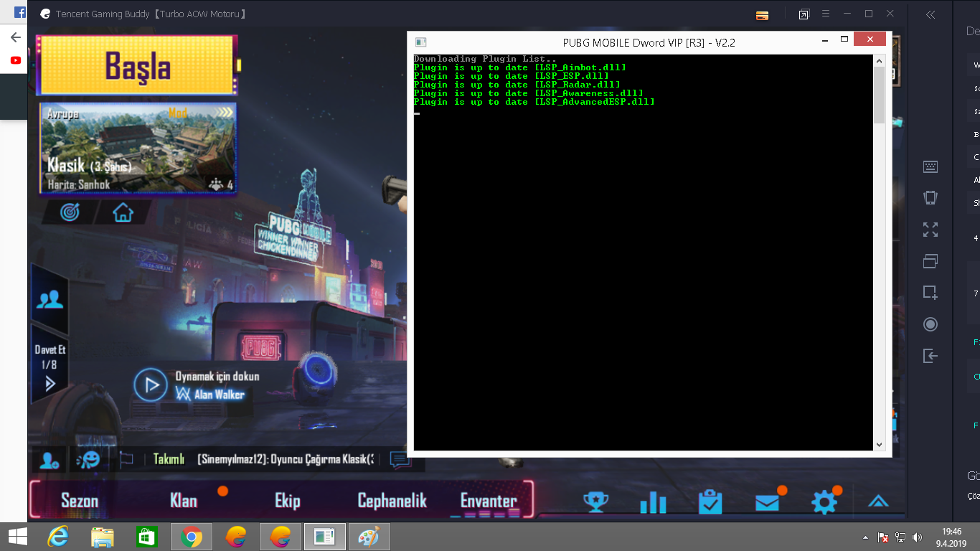The height and width of the screenshot is (551, 980).
Task: Select the flag icon in the chat bar
Action: click(126, 459)
